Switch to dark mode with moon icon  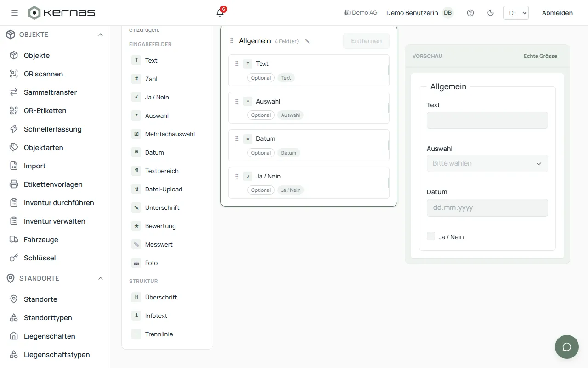coord(491,13)
